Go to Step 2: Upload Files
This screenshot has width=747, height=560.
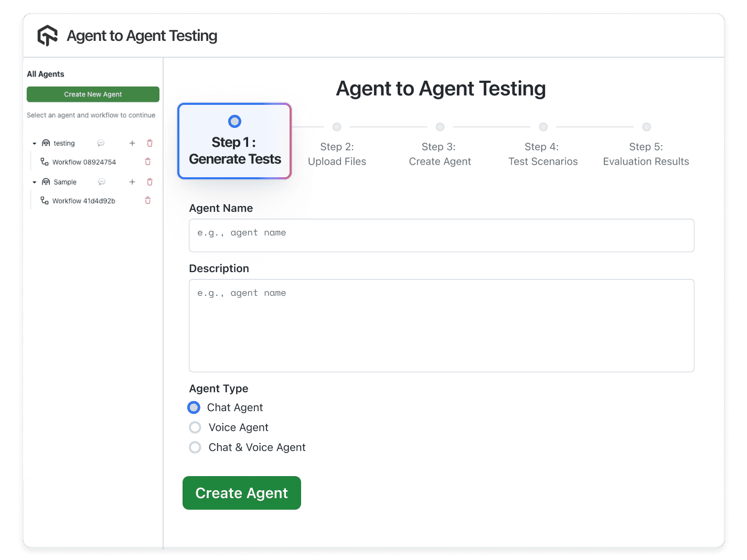point(337,145)
